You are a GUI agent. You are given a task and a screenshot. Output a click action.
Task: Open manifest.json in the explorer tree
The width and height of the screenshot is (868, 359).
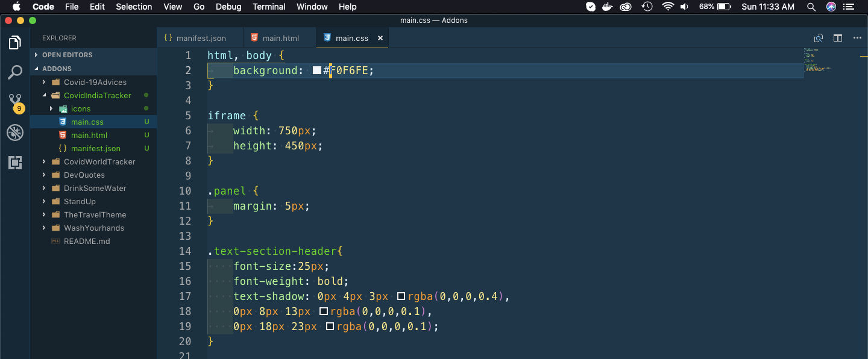point(93,148)
